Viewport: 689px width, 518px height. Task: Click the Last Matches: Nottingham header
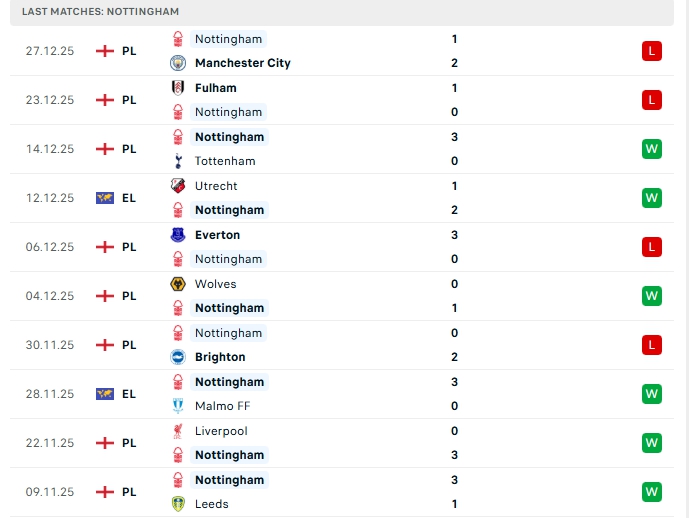coord(94,11)
